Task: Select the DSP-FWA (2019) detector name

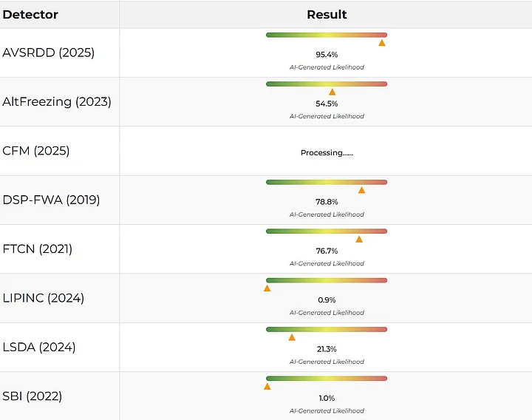Action: click(x=51, y=200)
